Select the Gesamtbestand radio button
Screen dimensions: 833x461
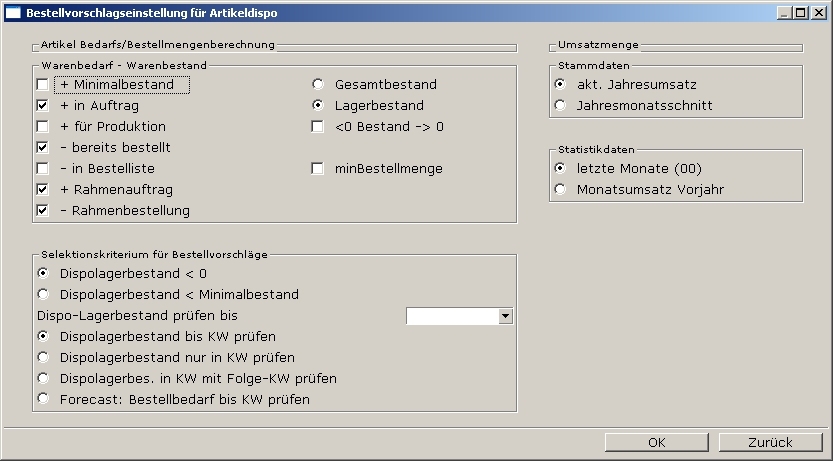pos(318,85)
